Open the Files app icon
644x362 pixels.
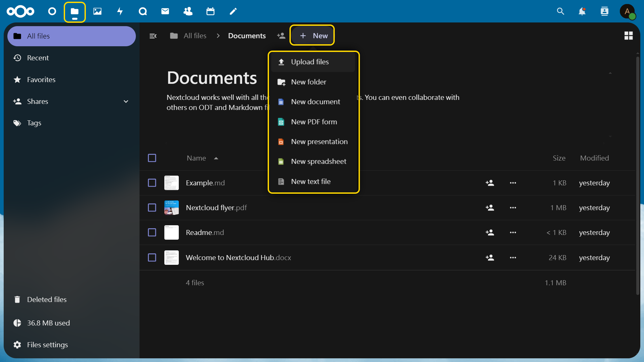(74, 11)
